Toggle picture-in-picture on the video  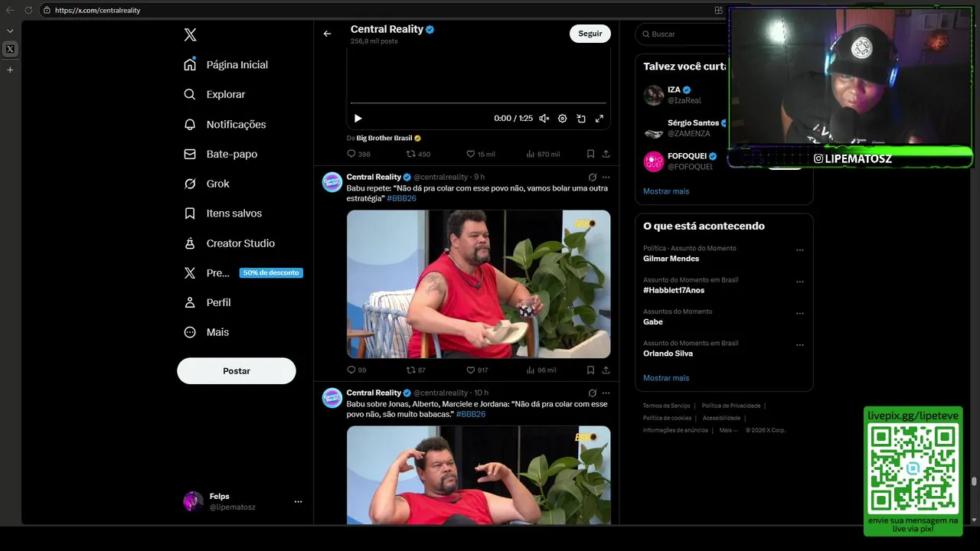click(581, 119)
